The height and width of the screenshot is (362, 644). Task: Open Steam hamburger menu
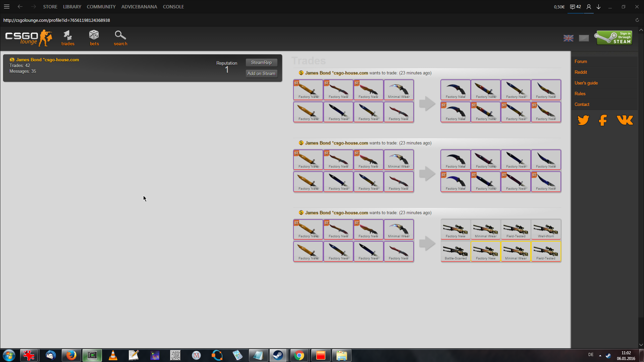point(7,7)
